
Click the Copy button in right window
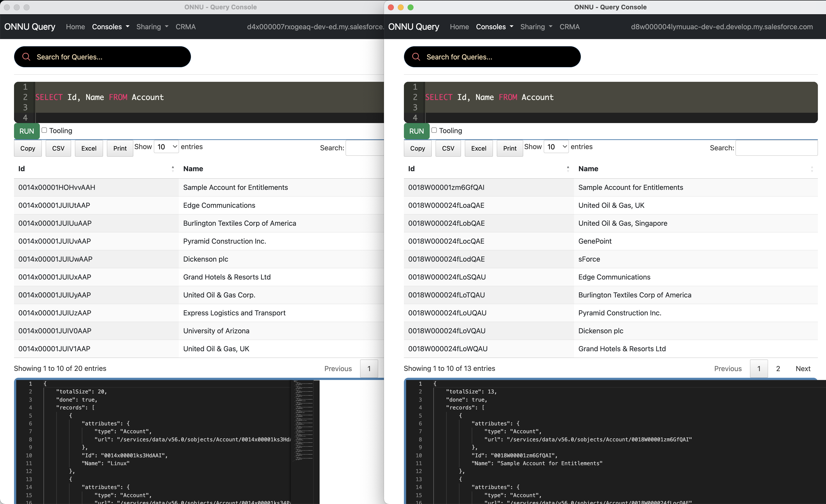[x=418, y=148]
